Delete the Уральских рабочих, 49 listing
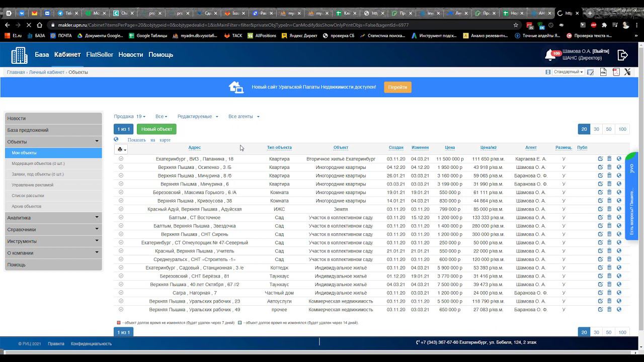Screen dimensions: 644x362 click(x=609, y=310)
